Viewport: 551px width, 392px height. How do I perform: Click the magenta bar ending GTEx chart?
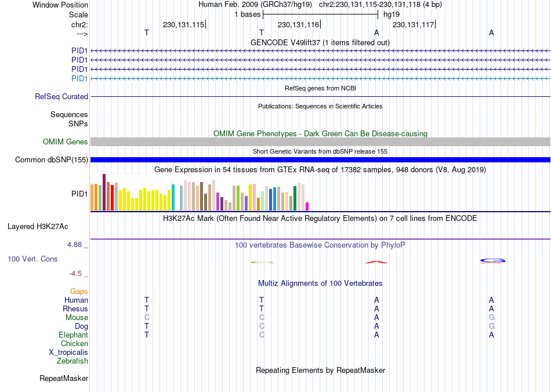pyautogui.click(x=307, y=206)
